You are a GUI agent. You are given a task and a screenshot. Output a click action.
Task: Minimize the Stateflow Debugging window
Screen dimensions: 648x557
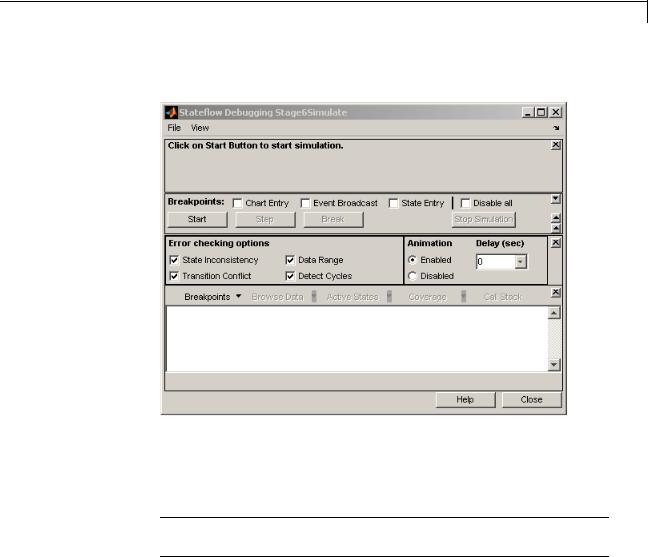527,112
